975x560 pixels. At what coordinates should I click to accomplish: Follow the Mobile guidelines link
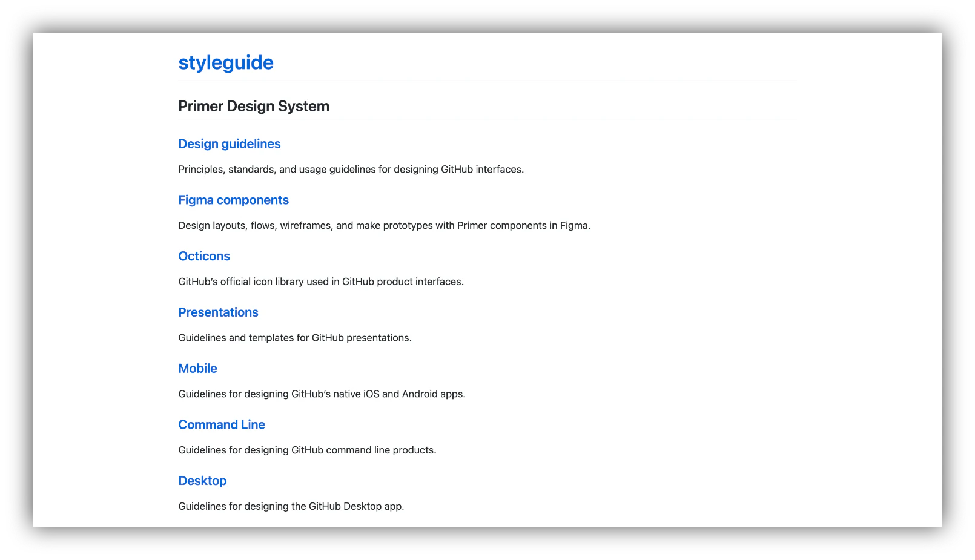(197, 369)
